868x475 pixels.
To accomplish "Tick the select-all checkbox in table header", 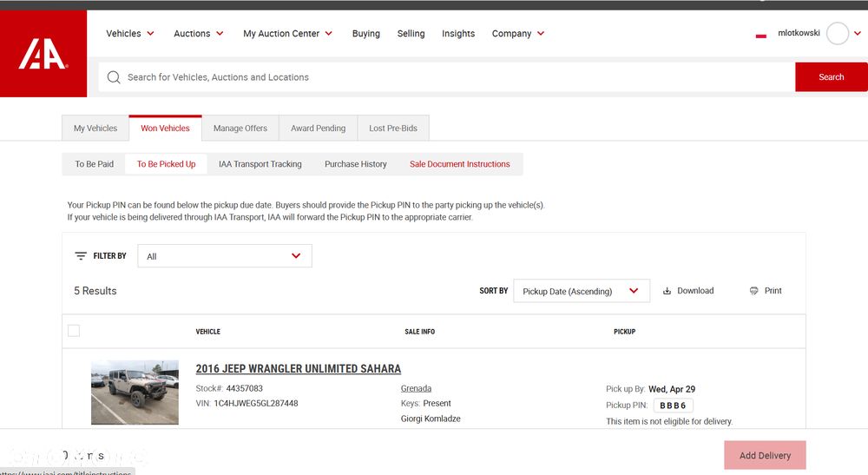I will coord(74,331).
